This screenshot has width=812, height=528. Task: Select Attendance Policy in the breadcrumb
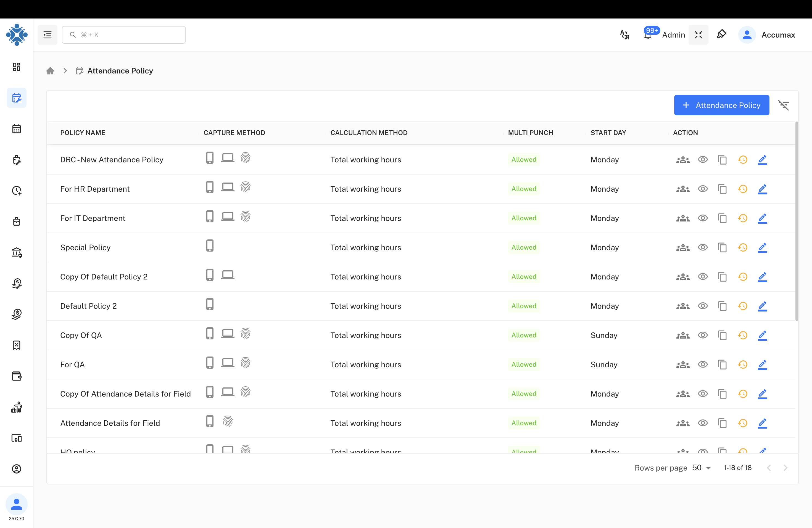[120, 71]
